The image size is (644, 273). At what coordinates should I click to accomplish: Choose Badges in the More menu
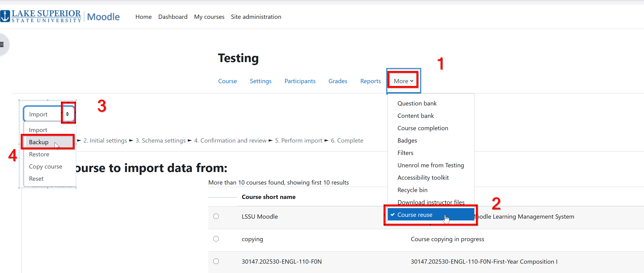click(x=407, y=141)
